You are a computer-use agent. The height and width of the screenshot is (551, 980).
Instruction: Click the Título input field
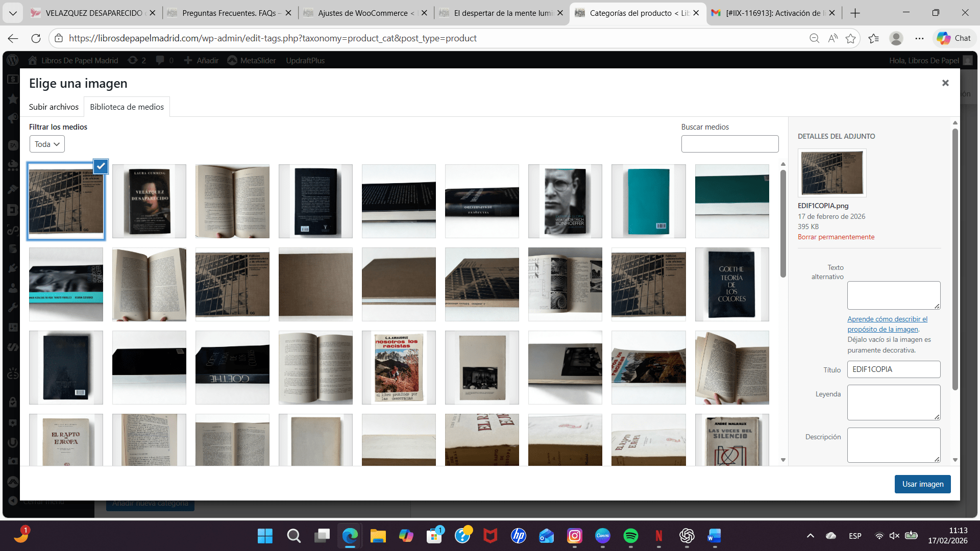(893, 369)
